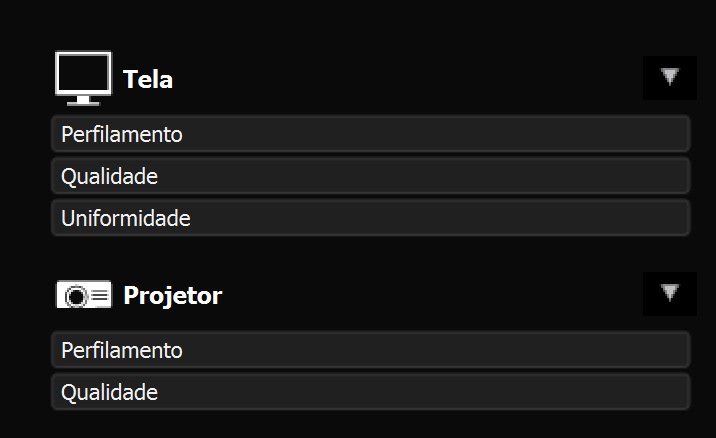This screenshot has width=716, height=438.
Task: Select Qualidade under Projetor
Action: (370, 392)
